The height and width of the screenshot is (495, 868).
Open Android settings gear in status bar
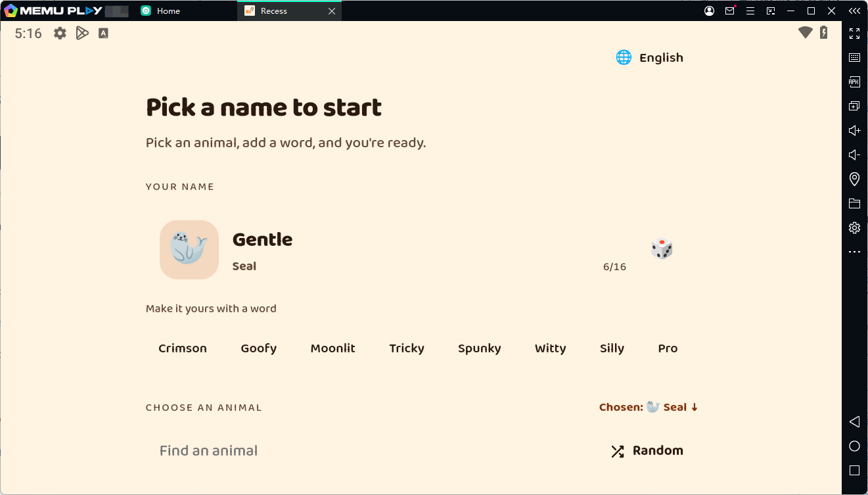(60, 34)
